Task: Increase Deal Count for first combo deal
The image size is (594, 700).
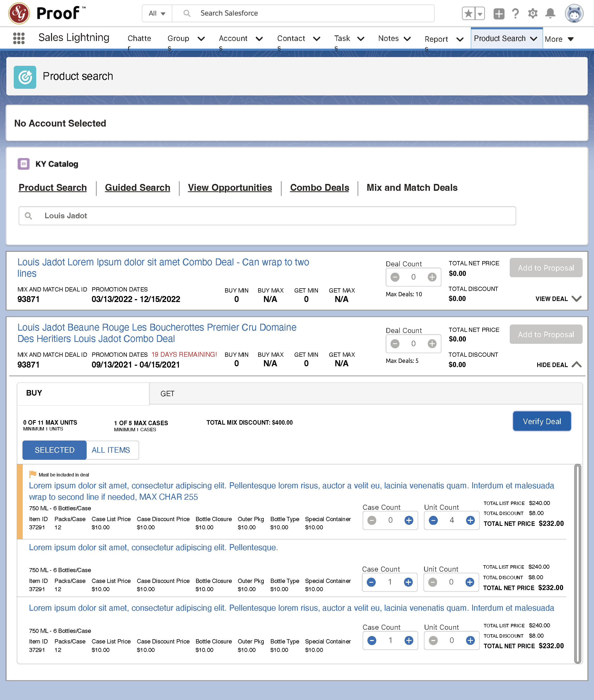Action: pyautogui.click(x=432, y=277)
